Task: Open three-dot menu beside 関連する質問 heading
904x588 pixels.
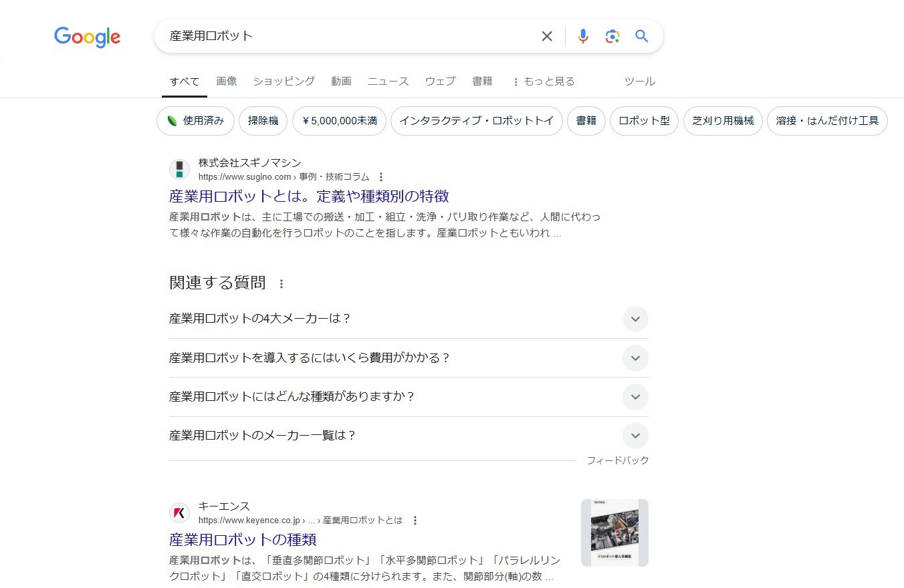Action: (x=281, y=284)
